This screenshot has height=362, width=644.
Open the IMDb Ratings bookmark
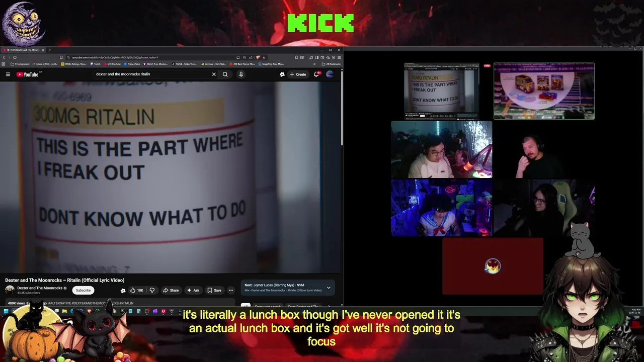[73, 64]
